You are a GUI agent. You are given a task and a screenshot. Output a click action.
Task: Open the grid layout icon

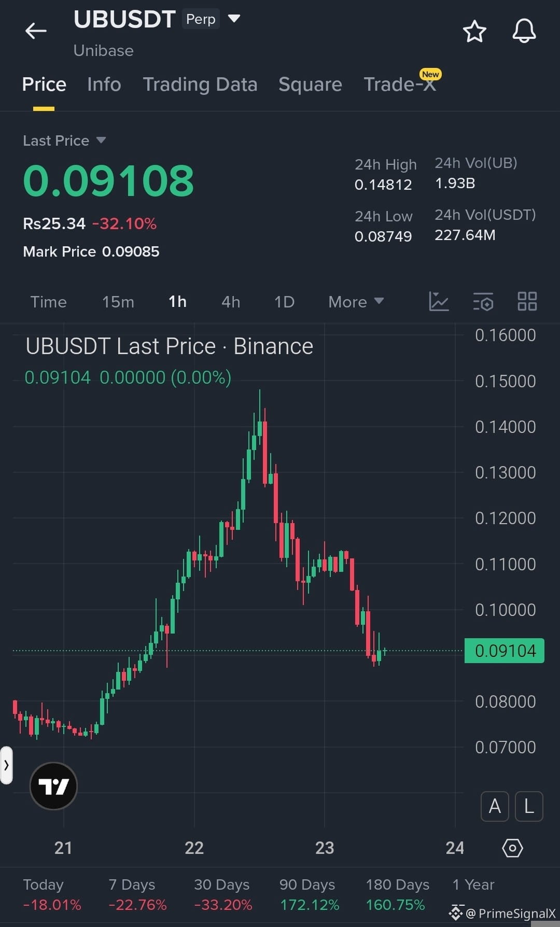(x=527, y=301)
